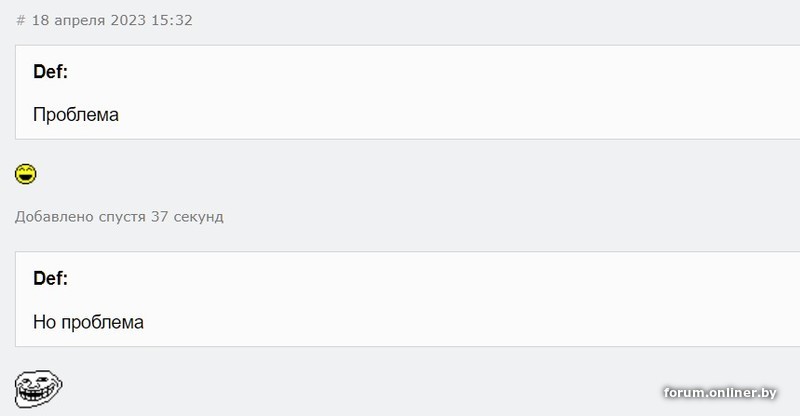Screen dimensions: 800x416
Task: Click the day number 18 in the date
Action: pyautogui.click(x=40, y=20)
